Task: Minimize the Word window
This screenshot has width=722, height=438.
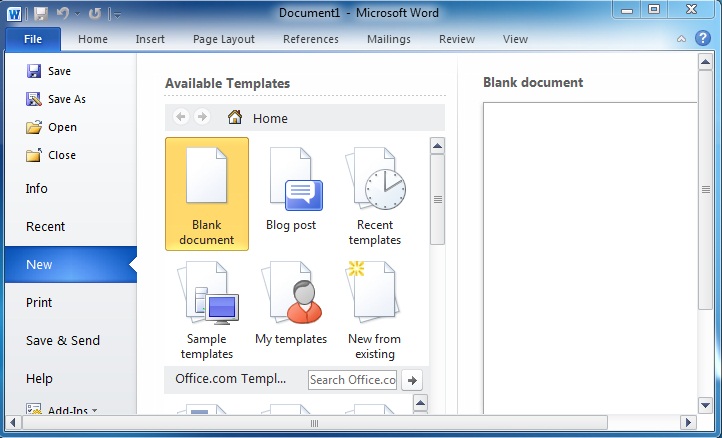Action: 627,10
